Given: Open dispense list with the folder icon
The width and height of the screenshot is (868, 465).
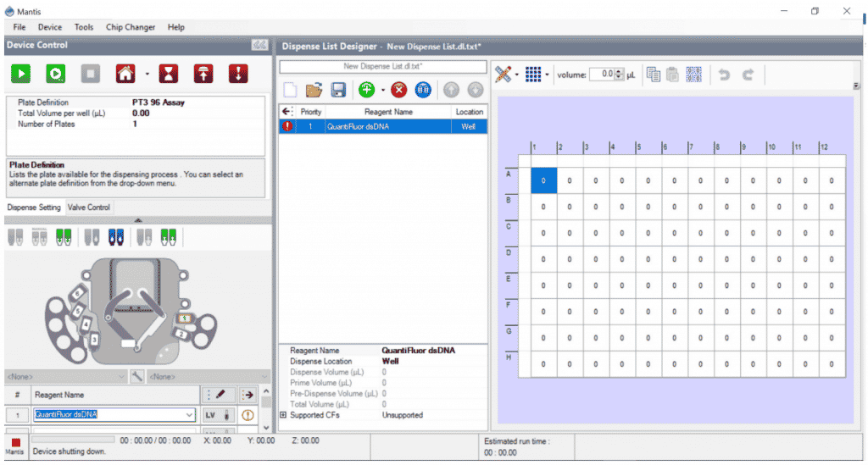Looking at the screenshot, I should [314, 90].
